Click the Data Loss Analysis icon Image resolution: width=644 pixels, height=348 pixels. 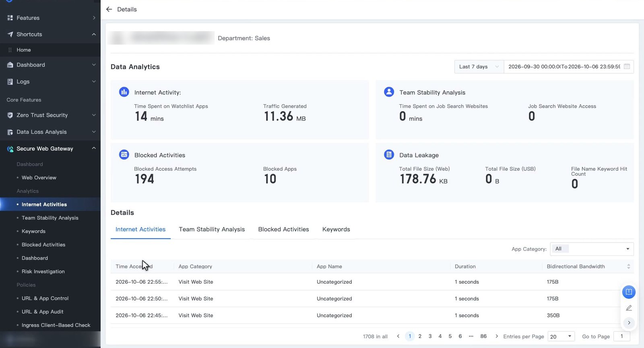click(10, 132)
